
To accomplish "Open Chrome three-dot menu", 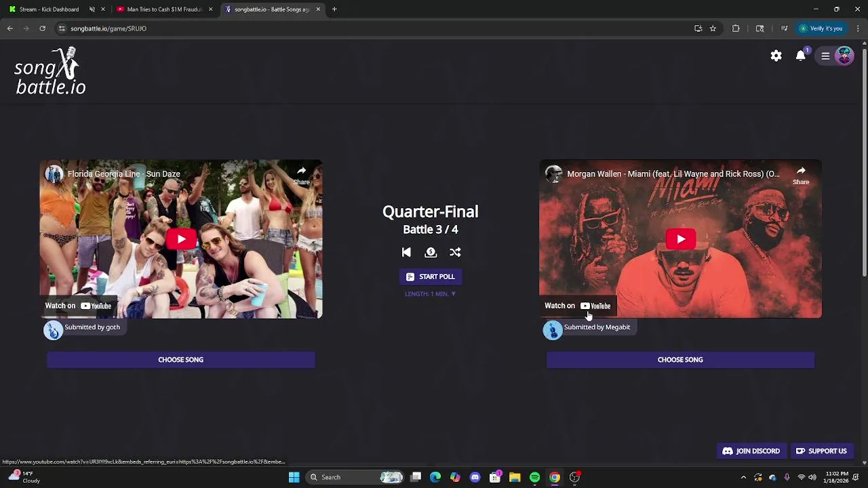I will tap(858, 28).
